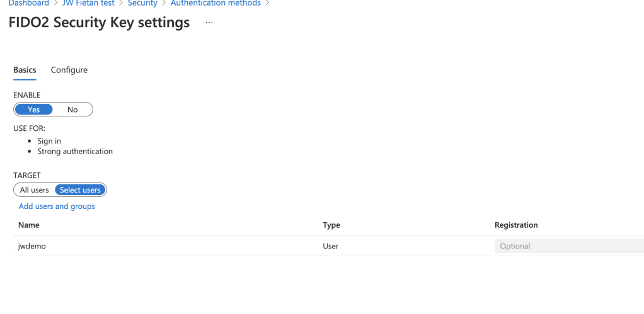Click Add users and groups link
Image resolution: width=644 pixels, height=314 pixels.
pyautogui.click(x=57, y=206)
